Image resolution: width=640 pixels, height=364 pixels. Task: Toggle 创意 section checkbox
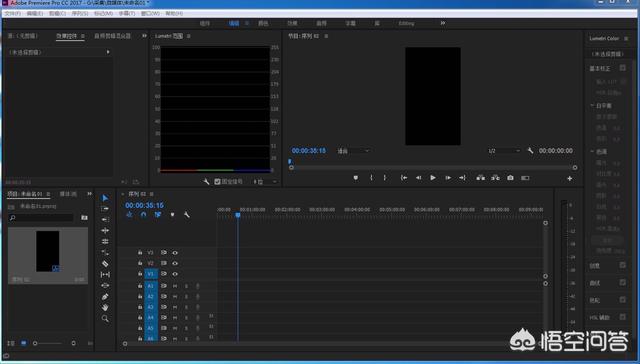coord(622,265)
